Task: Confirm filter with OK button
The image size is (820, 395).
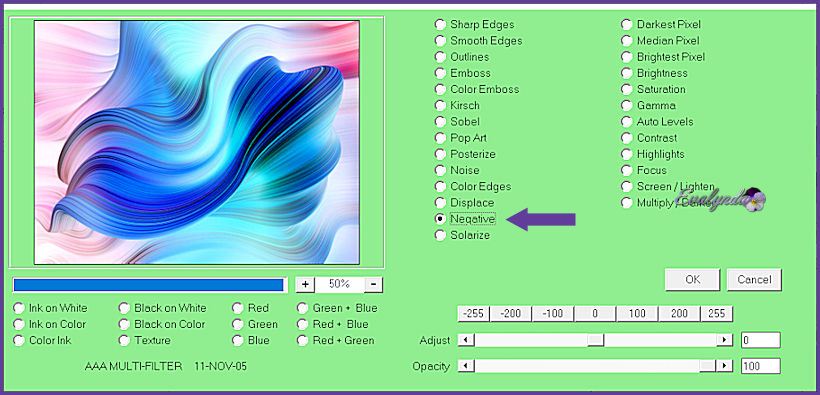Action: click(692, 280)
